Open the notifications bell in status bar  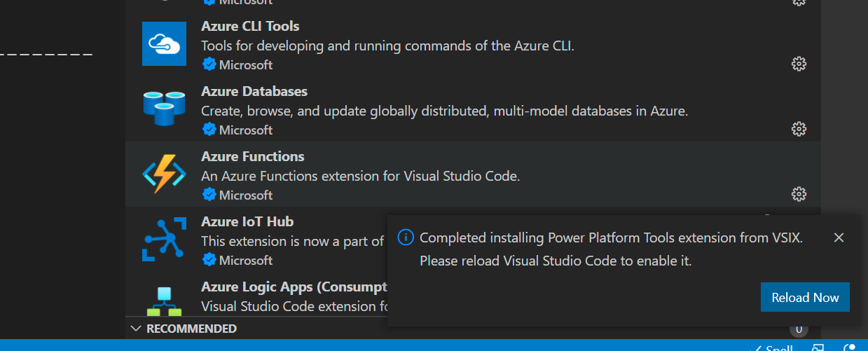850,348
